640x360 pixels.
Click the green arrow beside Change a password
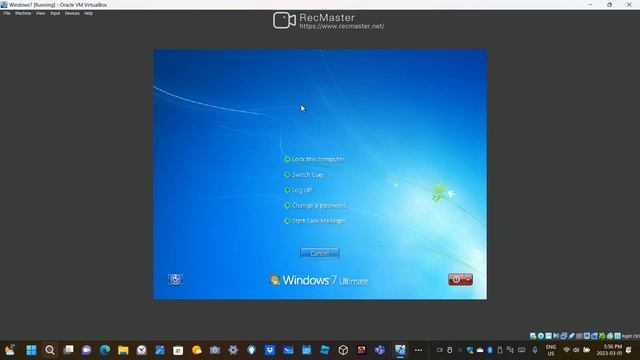[287, 206]
